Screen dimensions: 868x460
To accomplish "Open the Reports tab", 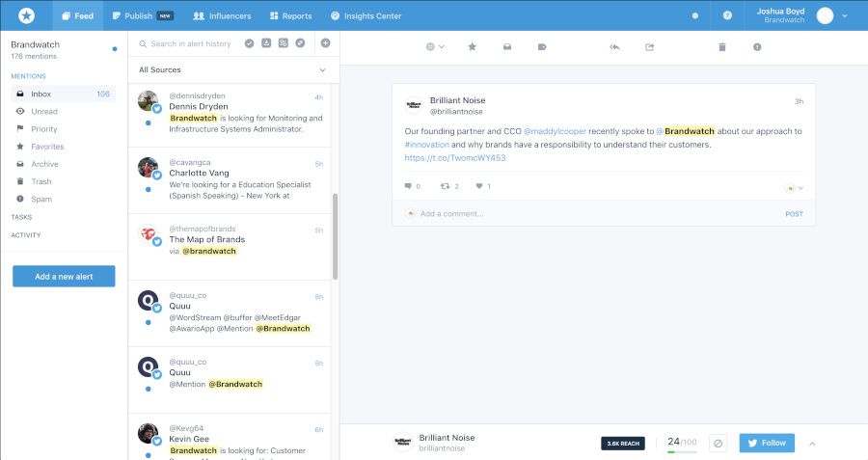I will point(290,15).
